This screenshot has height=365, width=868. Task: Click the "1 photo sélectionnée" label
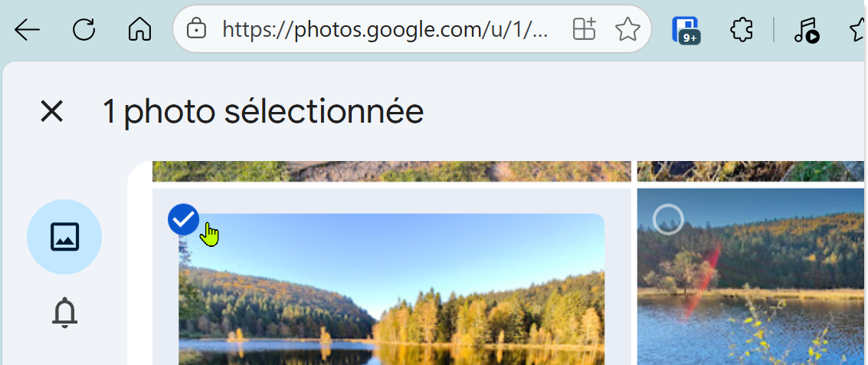pyautogui.click(x=263, y=112)
